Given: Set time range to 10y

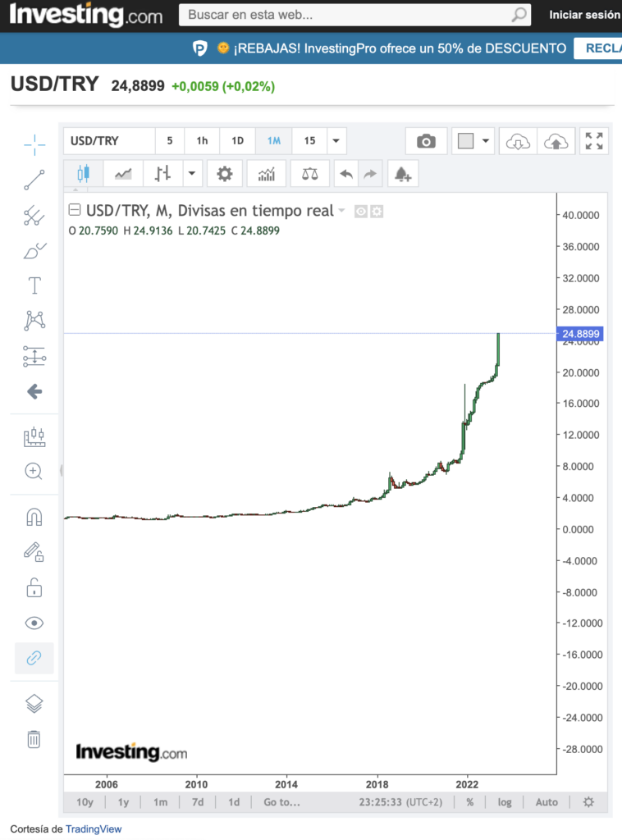Looking at the screenshot, I should click(x=85, y=802).
